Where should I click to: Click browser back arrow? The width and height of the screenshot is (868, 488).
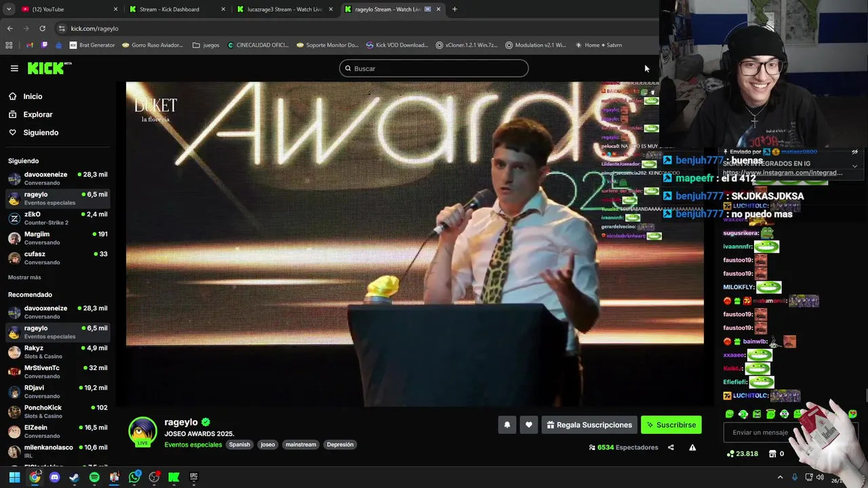click(9, 28)
